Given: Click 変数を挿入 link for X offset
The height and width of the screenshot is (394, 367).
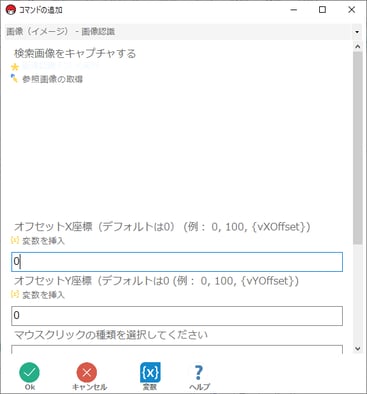Looking at the screenshot, I should click(x=43, y=241).
